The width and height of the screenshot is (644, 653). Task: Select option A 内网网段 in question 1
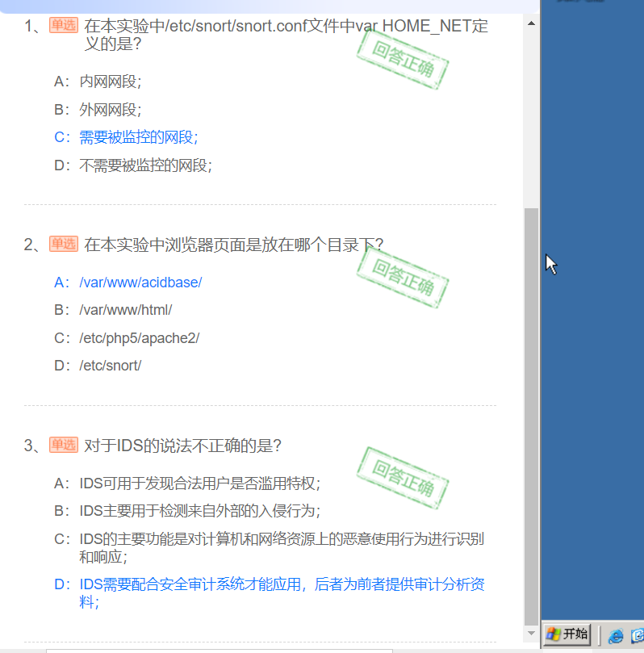(98, 82)
